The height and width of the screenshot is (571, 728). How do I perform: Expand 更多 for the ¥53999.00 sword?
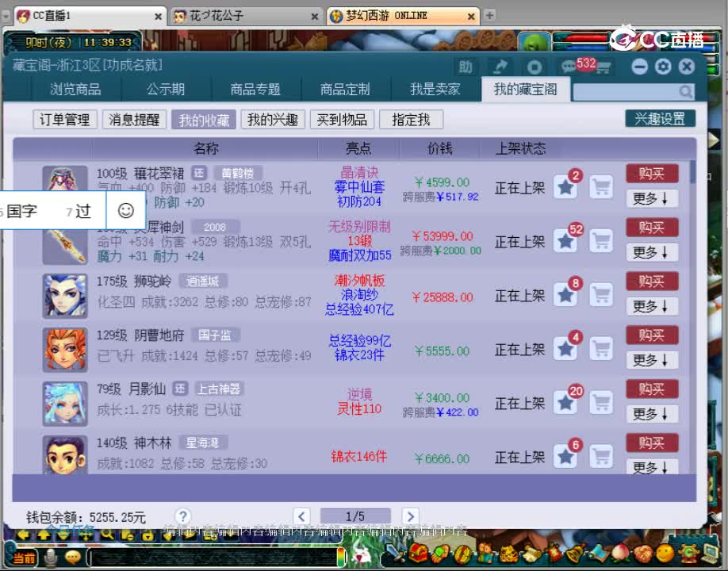(652, 252)
